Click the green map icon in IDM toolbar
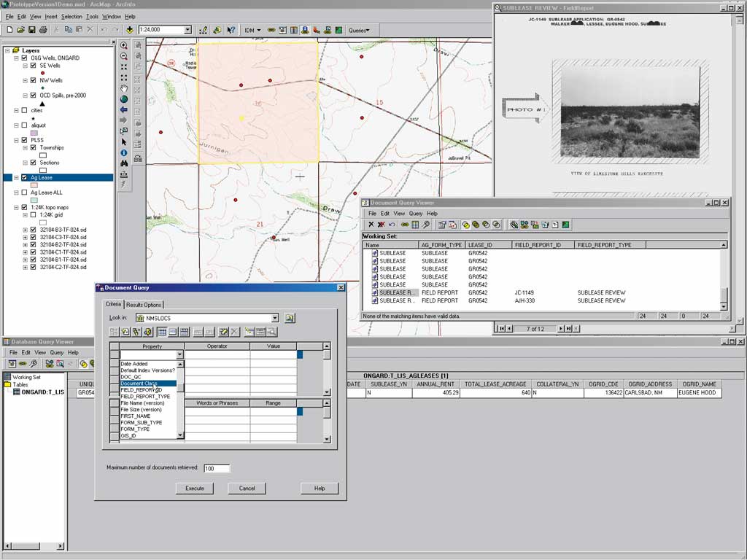The width and height of the screenshot is (747, 560). click(338, 30)
